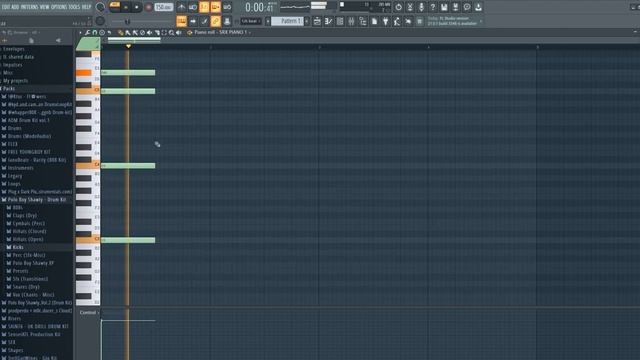
Task: Open the Control lane dropdown
Action: [x=89, y=313]
